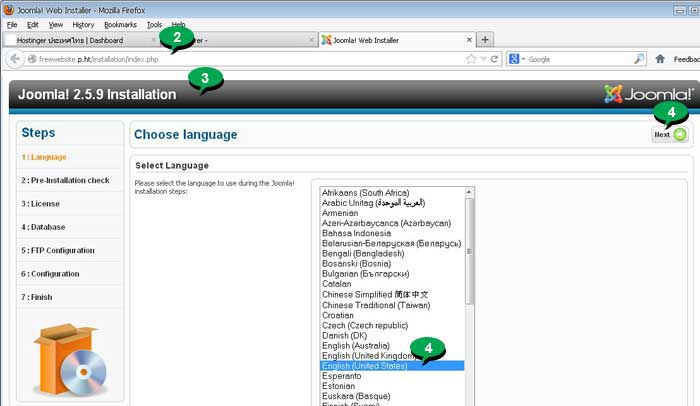Click step 6: Configuration in Steps

point(50,274)
